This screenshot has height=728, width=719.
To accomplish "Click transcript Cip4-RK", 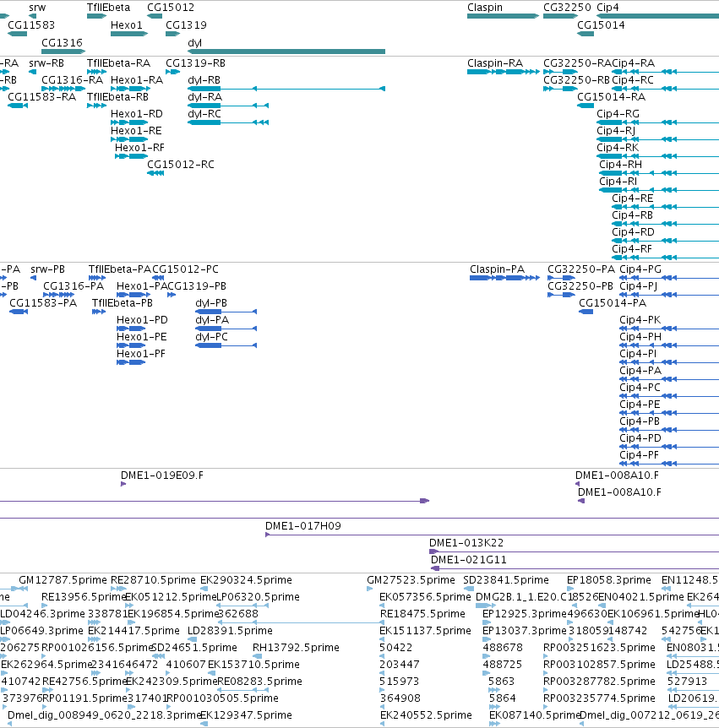I will click(618, 148).
